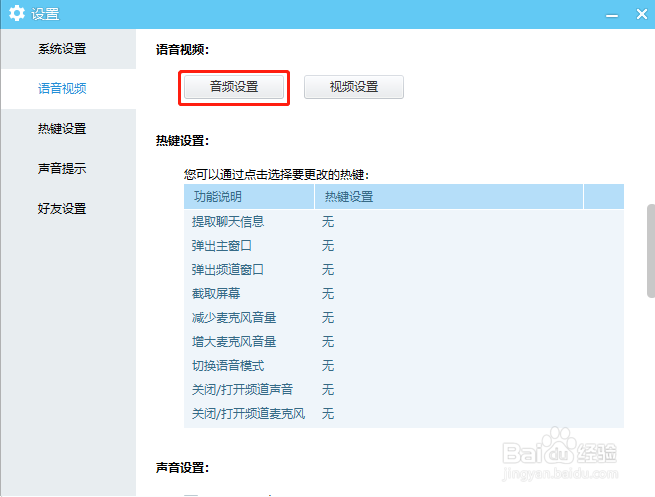Click the 热键设置 column header in table

tap(449, 196)
